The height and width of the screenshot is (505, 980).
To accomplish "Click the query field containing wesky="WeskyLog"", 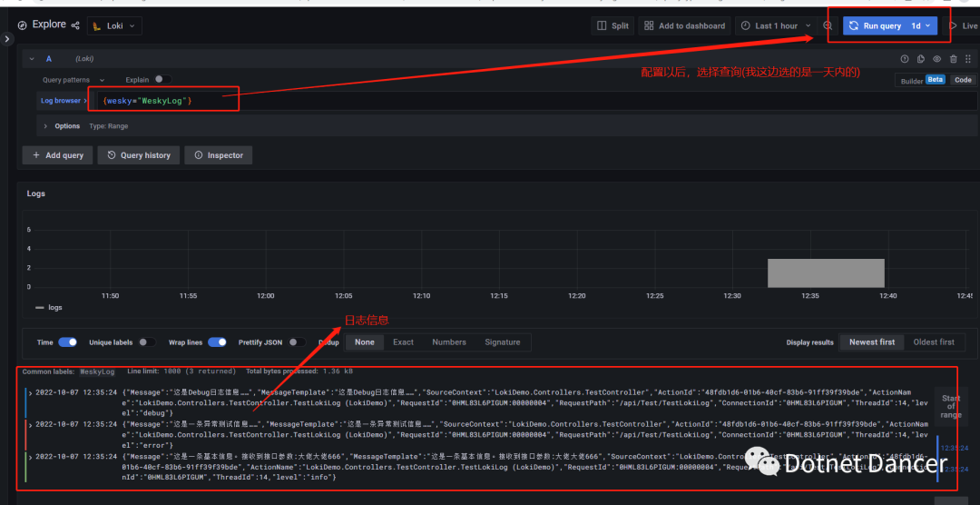I will (x=537, y=101).
